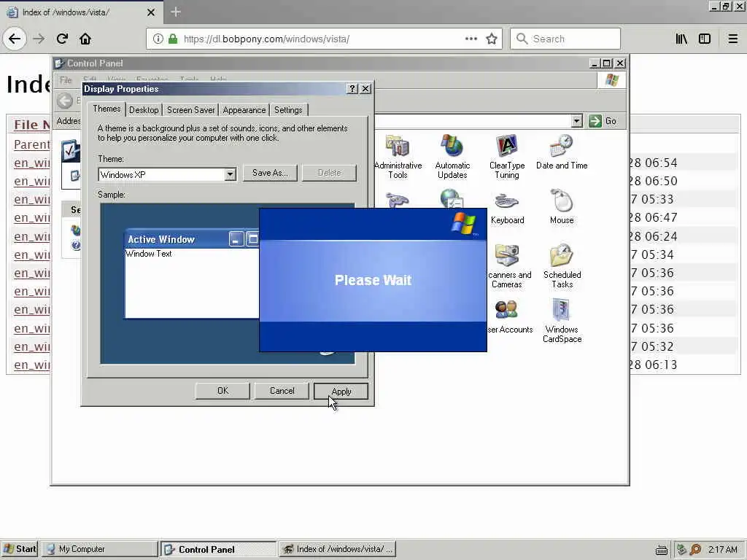Click Save As button
The image size is (747, 560).
coord(270,173)
